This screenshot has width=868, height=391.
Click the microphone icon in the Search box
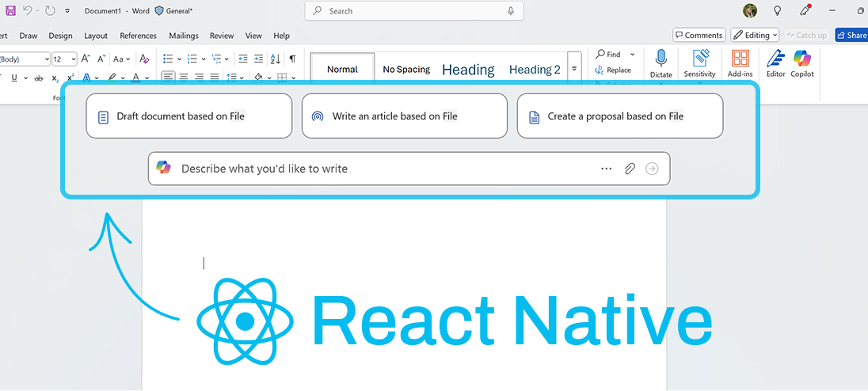click(510, 10)
